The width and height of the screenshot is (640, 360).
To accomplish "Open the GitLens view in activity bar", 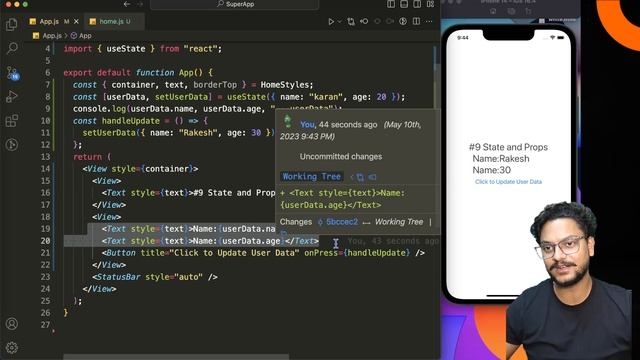I will coord(12,144).
